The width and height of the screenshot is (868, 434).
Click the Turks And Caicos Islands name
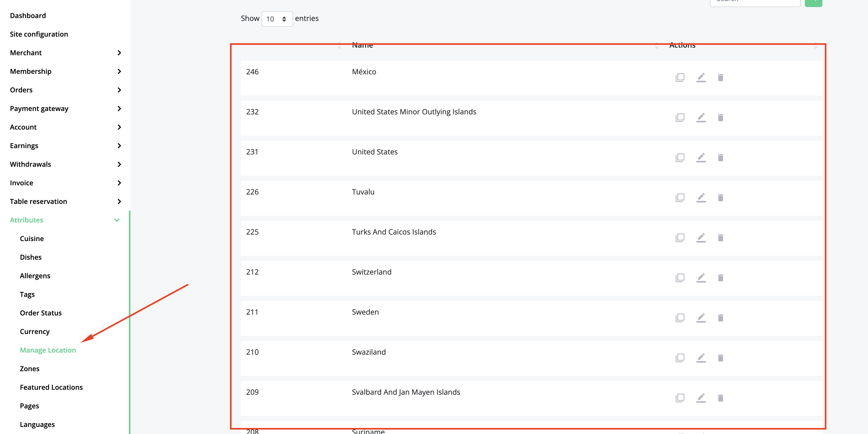394,232
